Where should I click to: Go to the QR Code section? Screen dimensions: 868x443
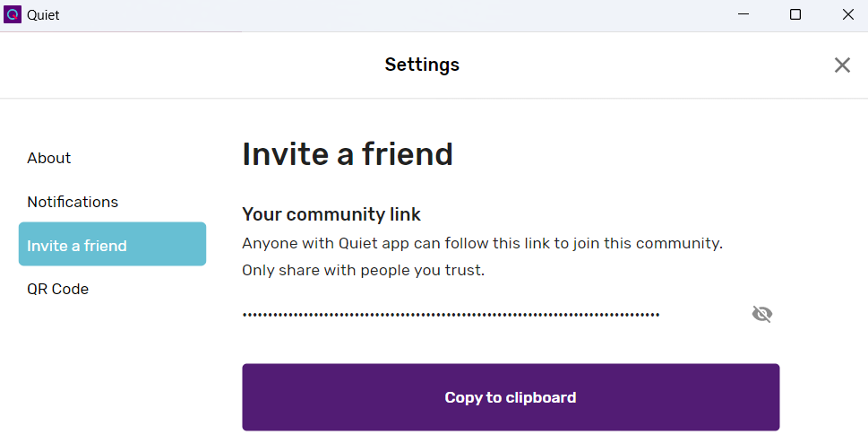tap(58, 289)
